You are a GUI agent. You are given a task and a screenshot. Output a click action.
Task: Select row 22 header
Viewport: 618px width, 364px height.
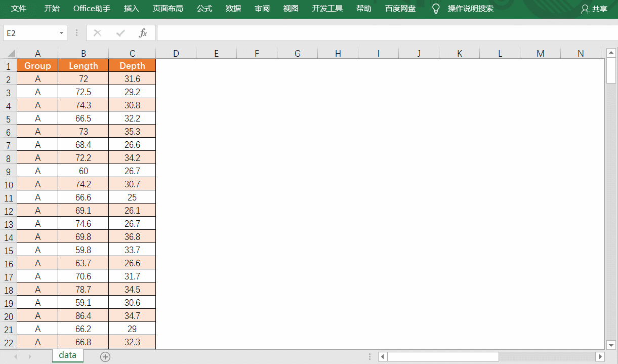point(9,342)
